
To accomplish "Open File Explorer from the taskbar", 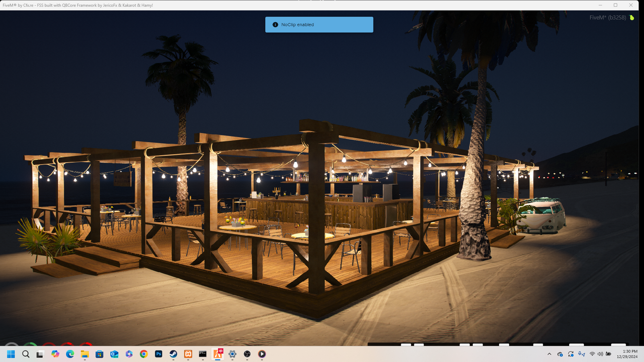I will pos(85,354).
